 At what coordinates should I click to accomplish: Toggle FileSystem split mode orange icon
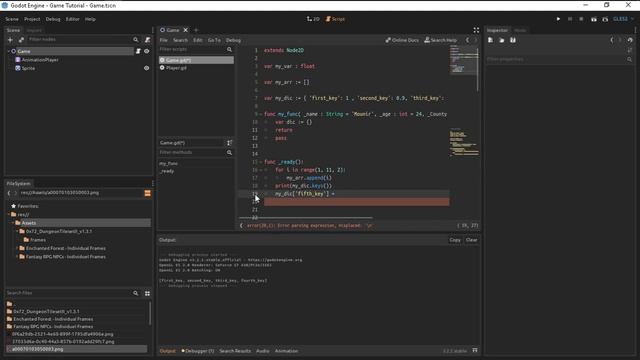(x=147, y=193)
